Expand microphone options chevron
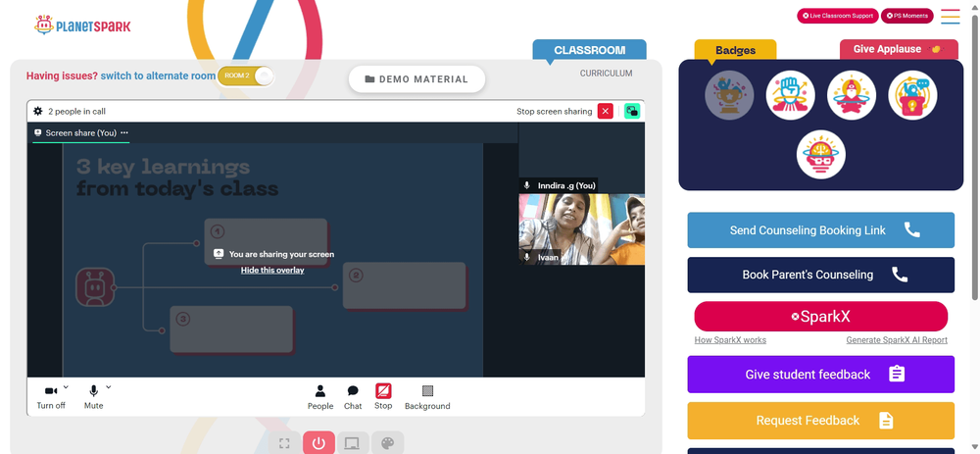Screen dimensions: 980x454 pos(108,387)
